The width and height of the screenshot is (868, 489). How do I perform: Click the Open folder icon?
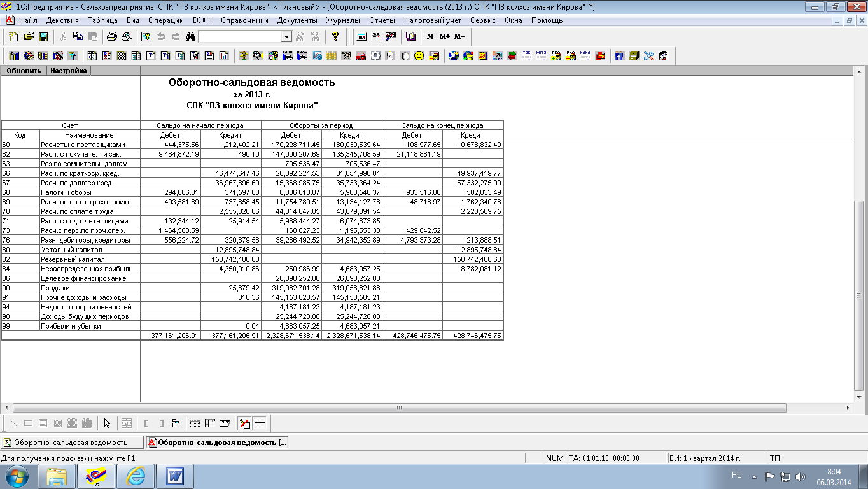pos(28,37)
